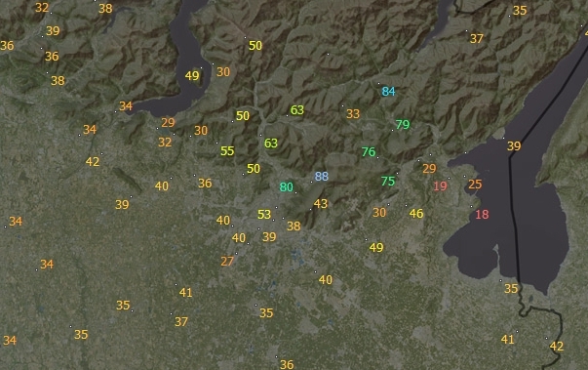Select the 49 value inside western lake
Image resolution: width=588 pixels, height=370 pixels.
[192, 76]
